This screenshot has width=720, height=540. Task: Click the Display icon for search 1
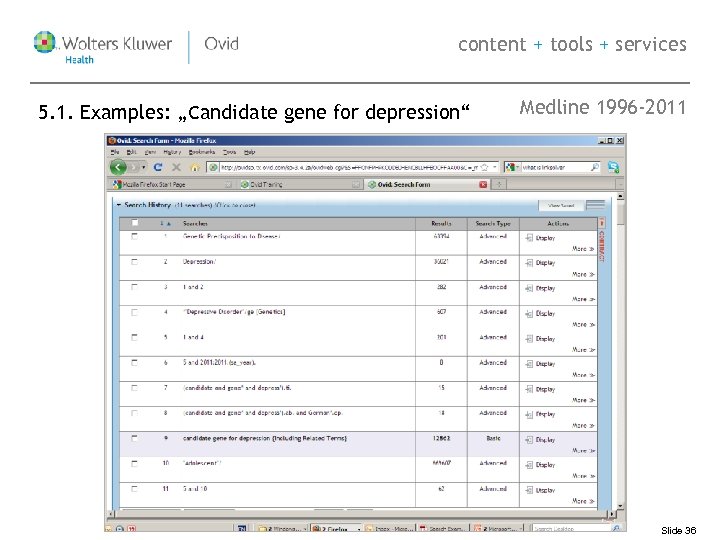point(529,238)
